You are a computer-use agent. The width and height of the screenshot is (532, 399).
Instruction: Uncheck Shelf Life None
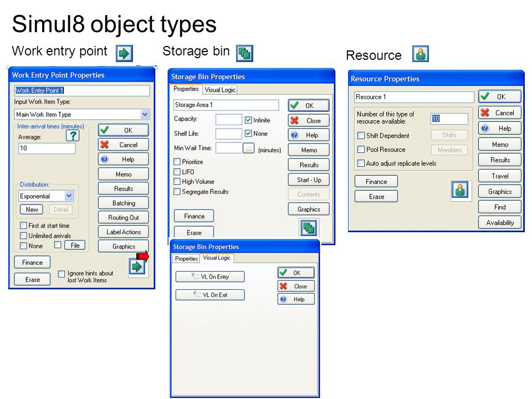pyautogui.click(x=248, y=134)
